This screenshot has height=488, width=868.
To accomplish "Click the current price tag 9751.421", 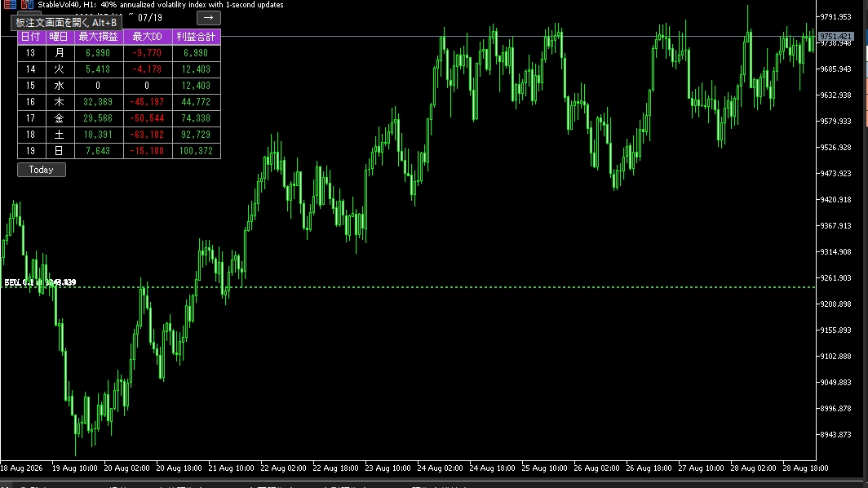I will [835, 37].
